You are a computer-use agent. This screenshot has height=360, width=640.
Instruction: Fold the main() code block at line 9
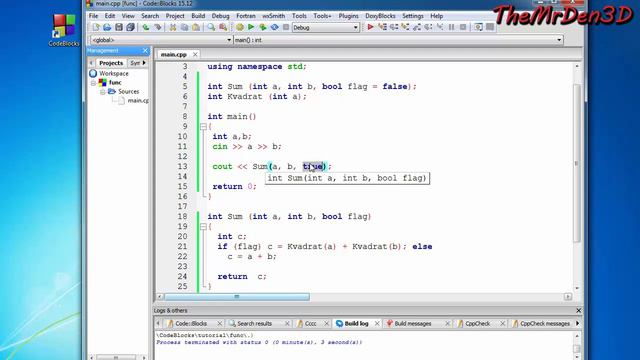[203, 127]
